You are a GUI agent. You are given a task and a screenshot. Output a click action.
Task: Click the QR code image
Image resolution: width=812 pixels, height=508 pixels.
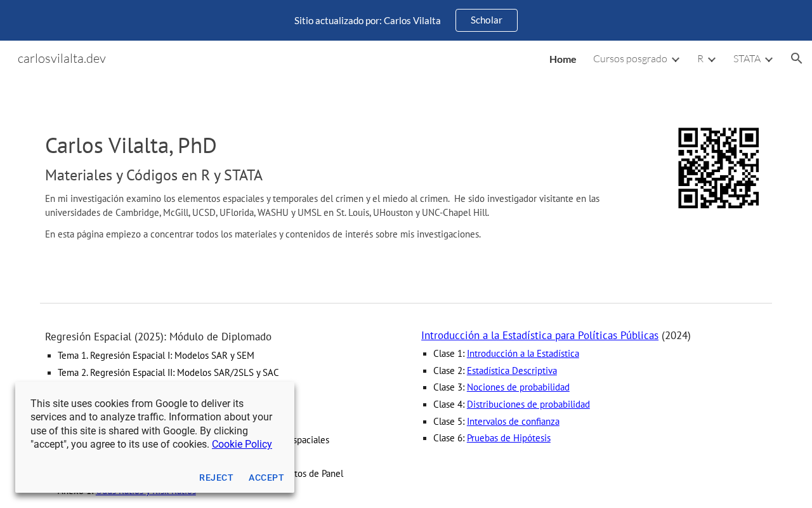[719, 168]
